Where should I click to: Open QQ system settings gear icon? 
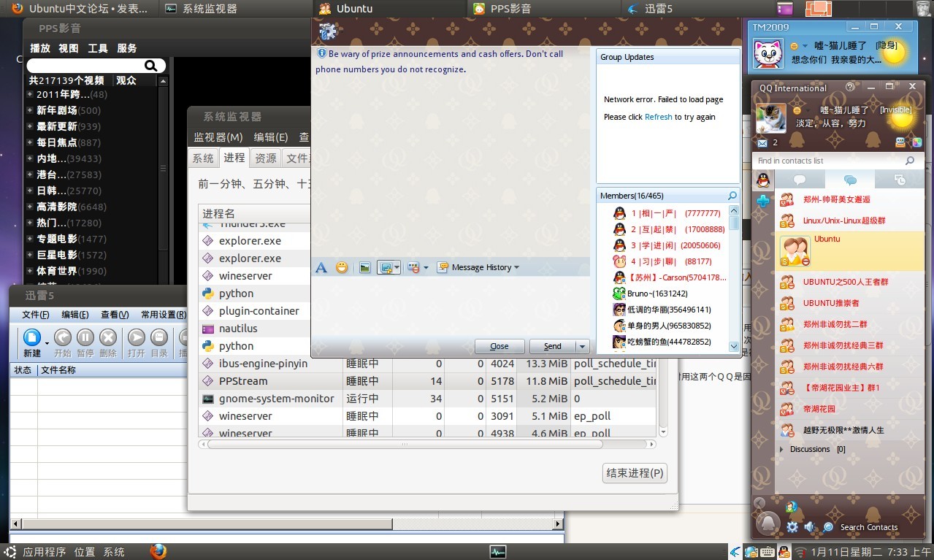tap(792, 526)
